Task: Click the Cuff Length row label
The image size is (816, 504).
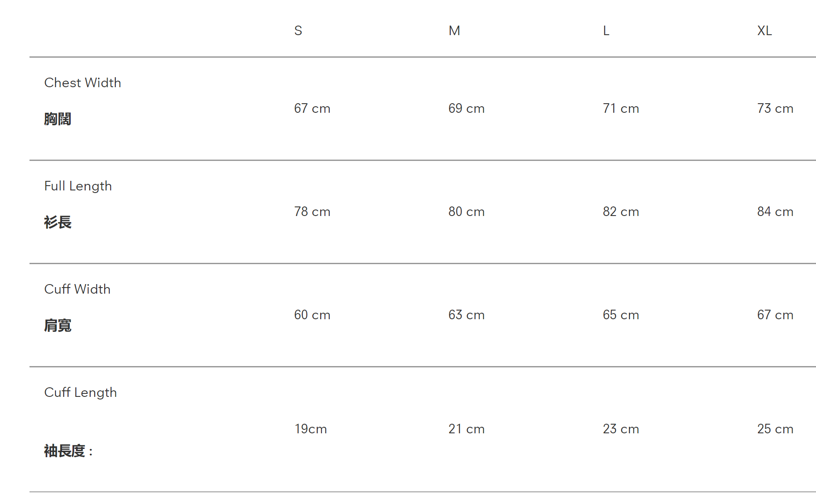Action: click(80, 393)
